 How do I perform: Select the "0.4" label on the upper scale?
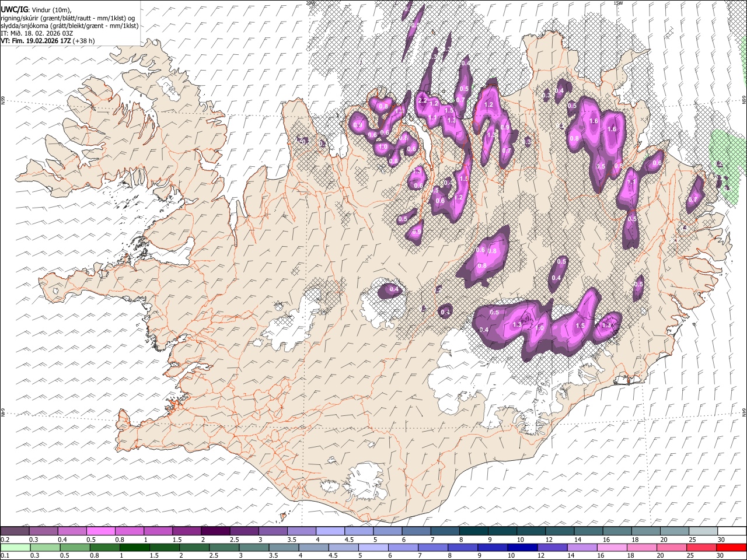[62, 540]
